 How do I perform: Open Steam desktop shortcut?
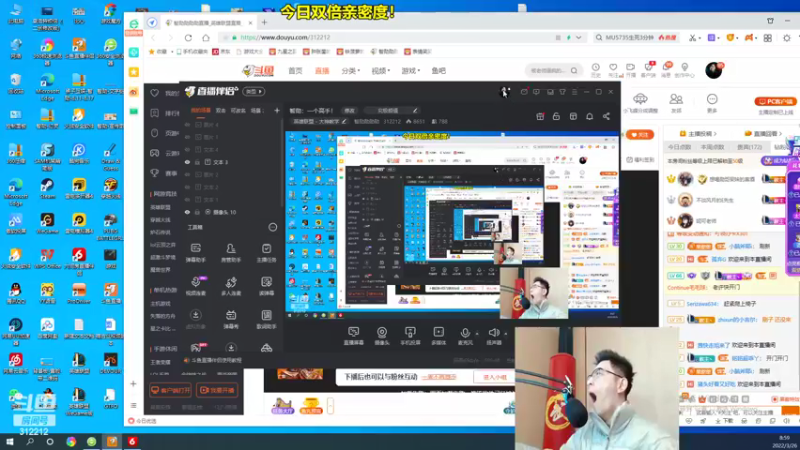47,188
